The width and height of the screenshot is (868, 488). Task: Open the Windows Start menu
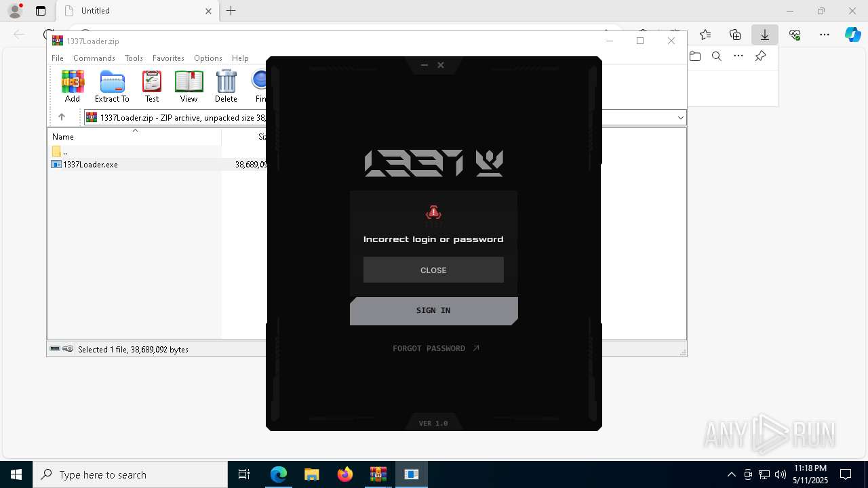pyautogui.click(x=16, y=474)
